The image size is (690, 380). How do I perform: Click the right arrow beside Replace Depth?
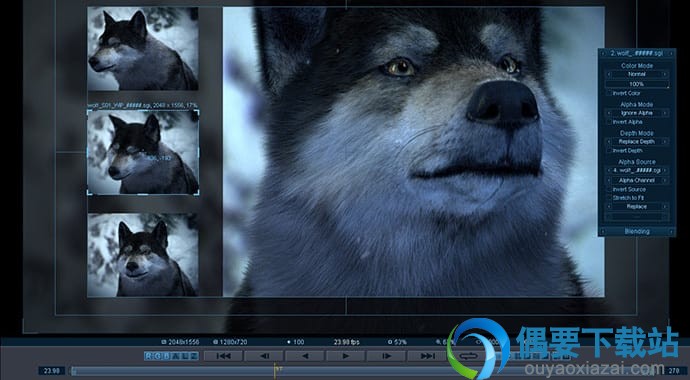[665, 142]
